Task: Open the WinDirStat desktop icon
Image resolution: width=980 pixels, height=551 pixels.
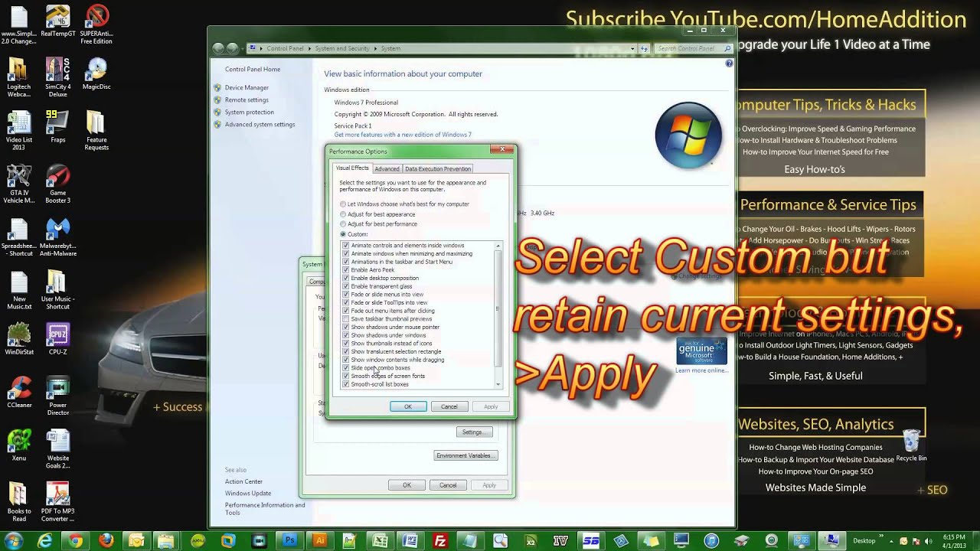Action: pos(19,339)
